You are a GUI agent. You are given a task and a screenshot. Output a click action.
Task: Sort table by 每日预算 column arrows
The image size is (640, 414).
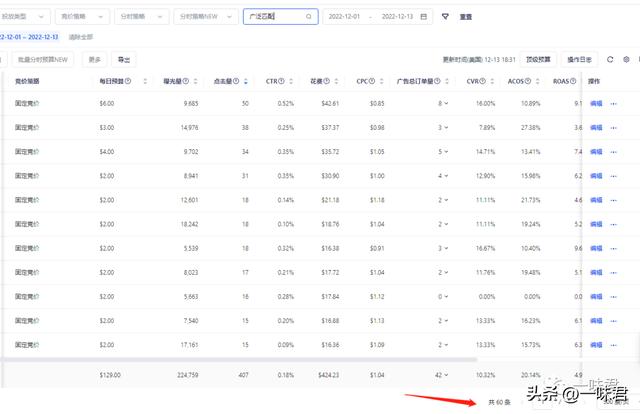tap(145, 81)
